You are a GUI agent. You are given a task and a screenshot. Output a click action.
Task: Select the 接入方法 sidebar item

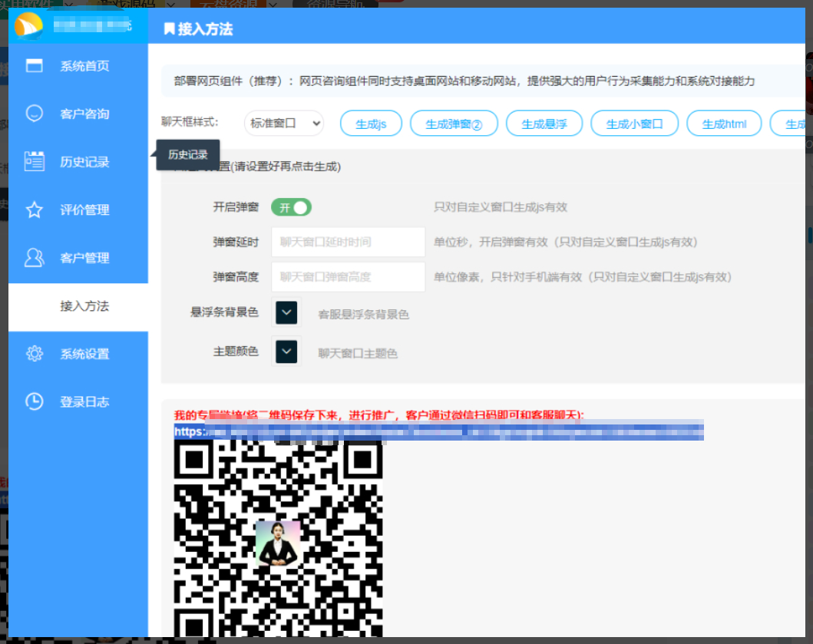point(78,306)
